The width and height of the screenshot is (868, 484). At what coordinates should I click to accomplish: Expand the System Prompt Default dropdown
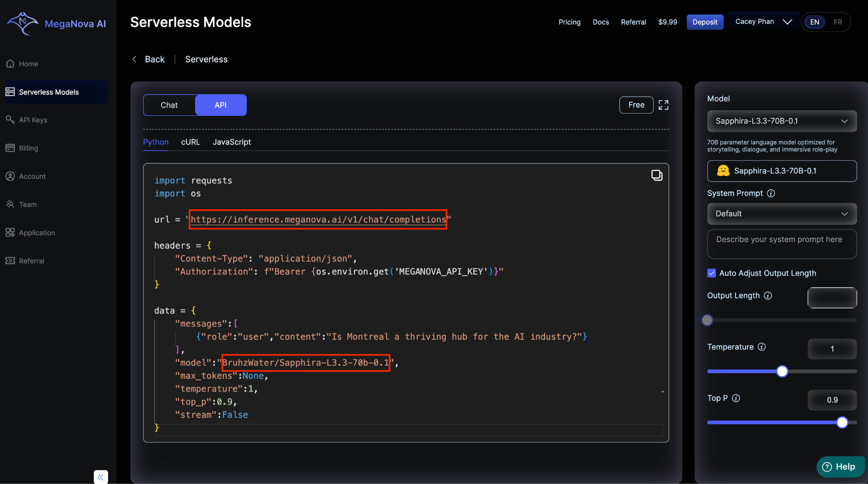[x=782, y=214]
